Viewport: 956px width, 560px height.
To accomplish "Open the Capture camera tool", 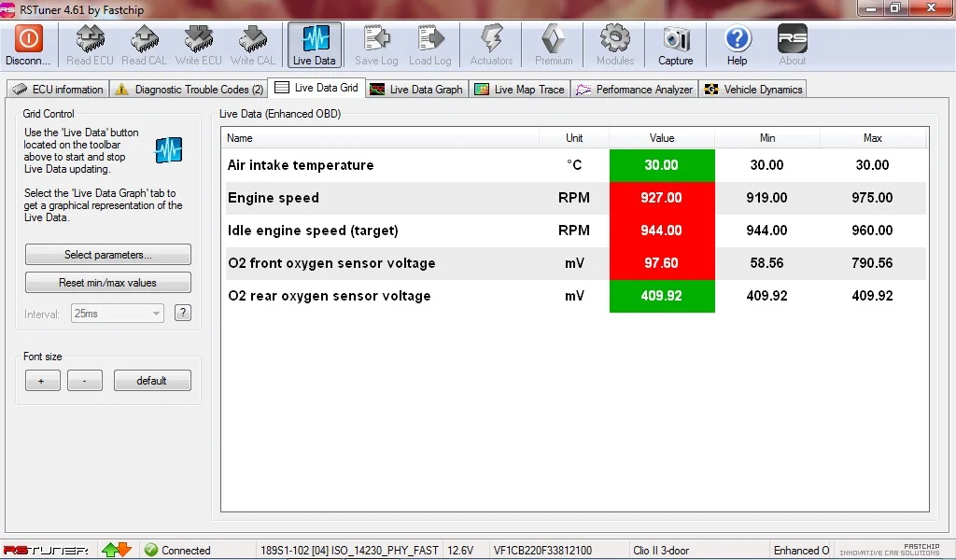I will (676, 39).
